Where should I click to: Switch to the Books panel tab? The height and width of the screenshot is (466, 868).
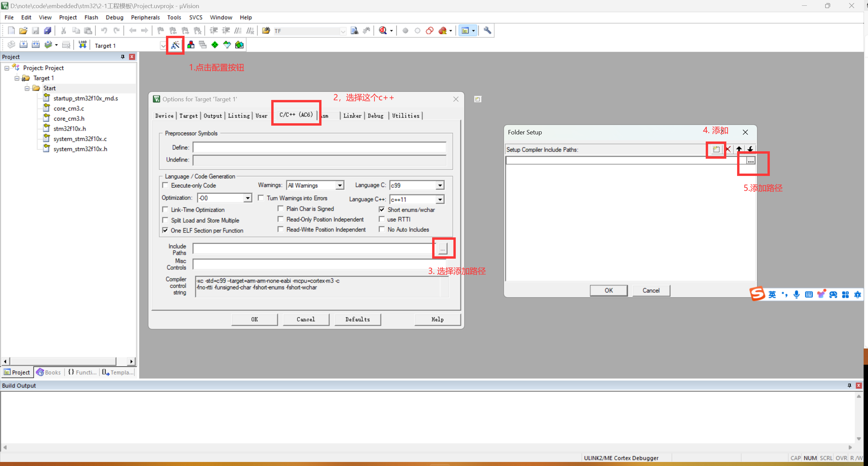[49, 372]
